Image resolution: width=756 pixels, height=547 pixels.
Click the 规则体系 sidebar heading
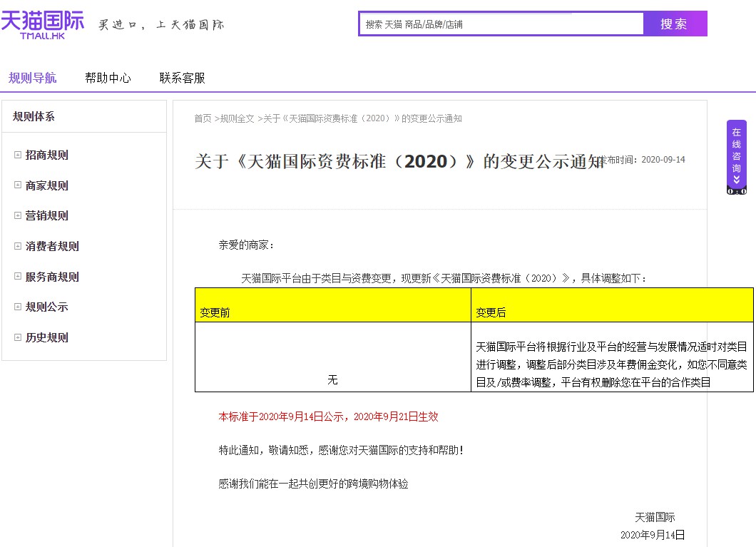pyautogui.click(x=34, y=116)
